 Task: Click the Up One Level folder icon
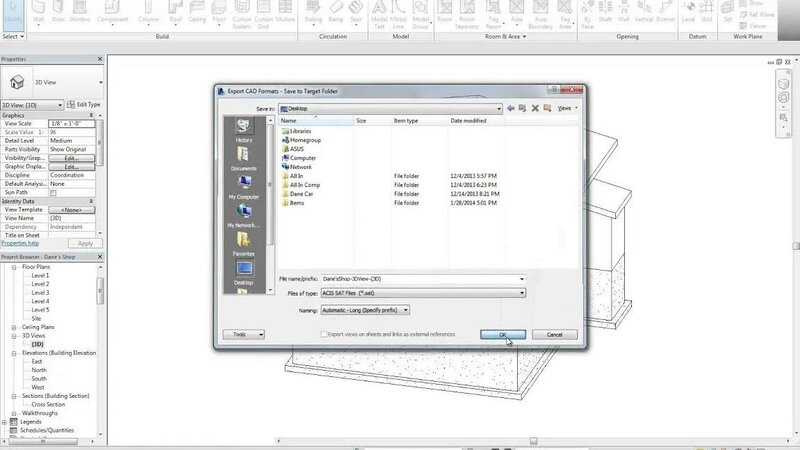522,108
